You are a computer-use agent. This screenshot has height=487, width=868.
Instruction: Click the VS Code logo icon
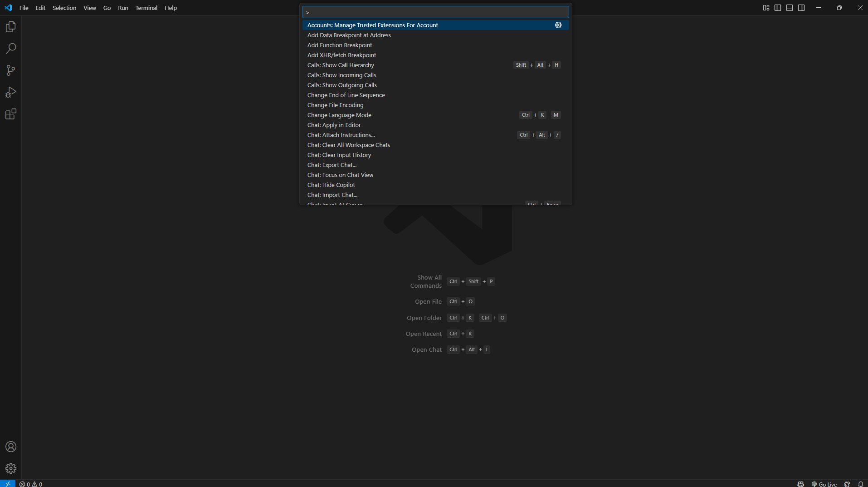point(8,8)
